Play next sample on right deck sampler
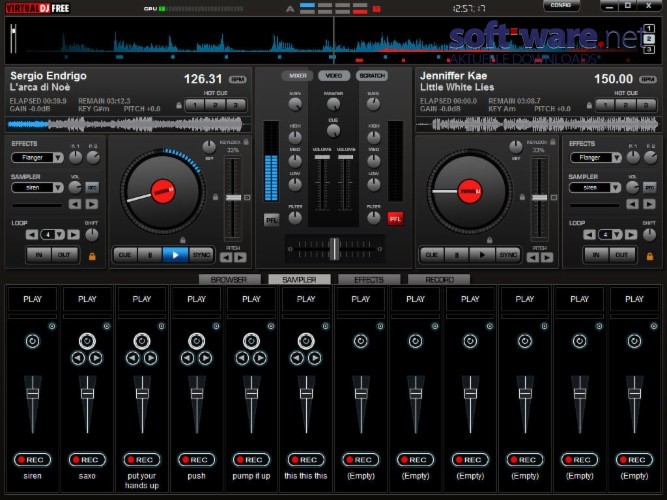 click(x=649, y=204)
